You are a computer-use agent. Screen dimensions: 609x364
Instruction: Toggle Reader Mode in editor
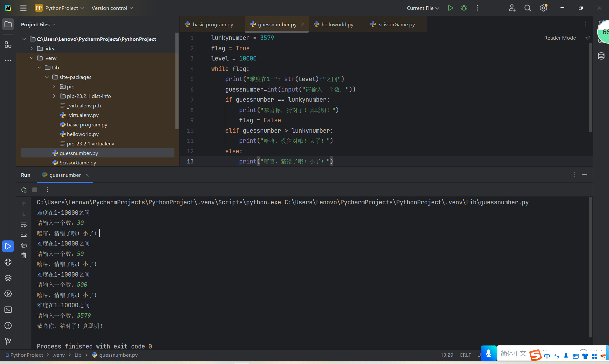[x=560, y=38]
